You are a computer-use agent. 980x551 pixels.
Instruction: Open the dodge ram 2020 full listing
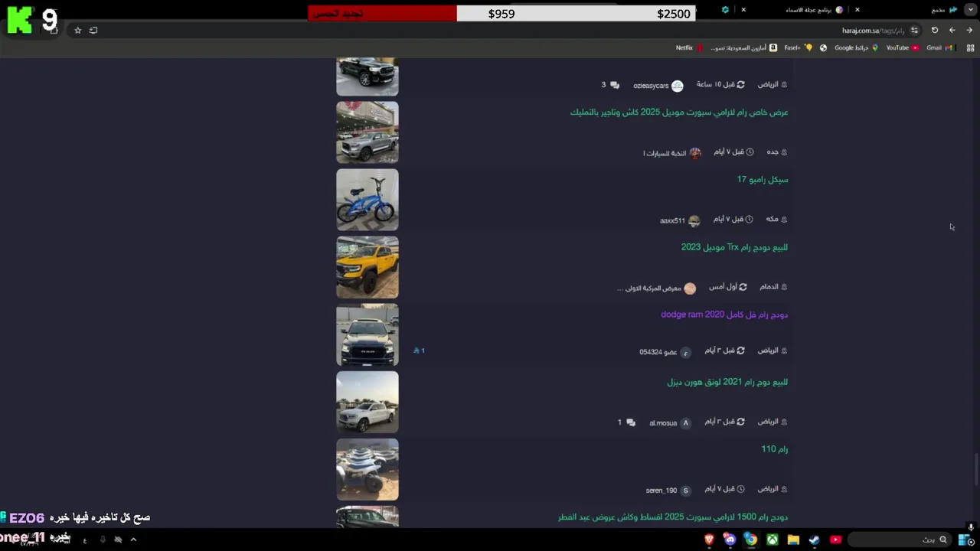[x=724, y=315]
